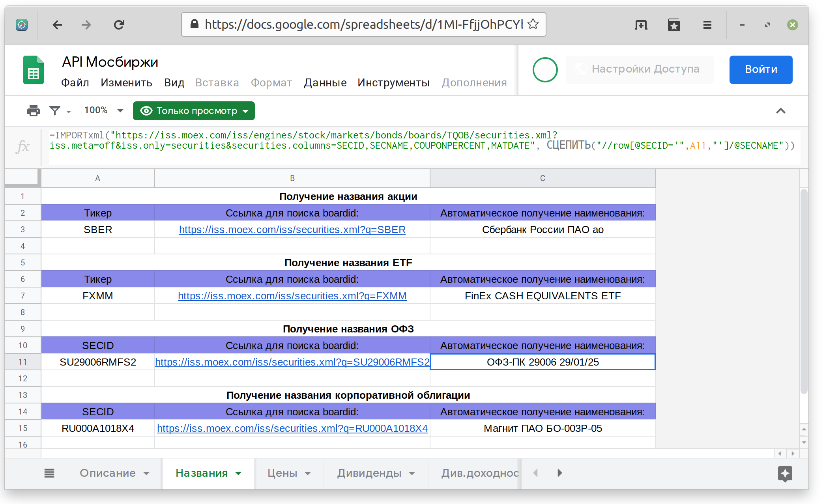Click the green browser app icon
Screen dimensions: 825x504
tap(22, 25)
